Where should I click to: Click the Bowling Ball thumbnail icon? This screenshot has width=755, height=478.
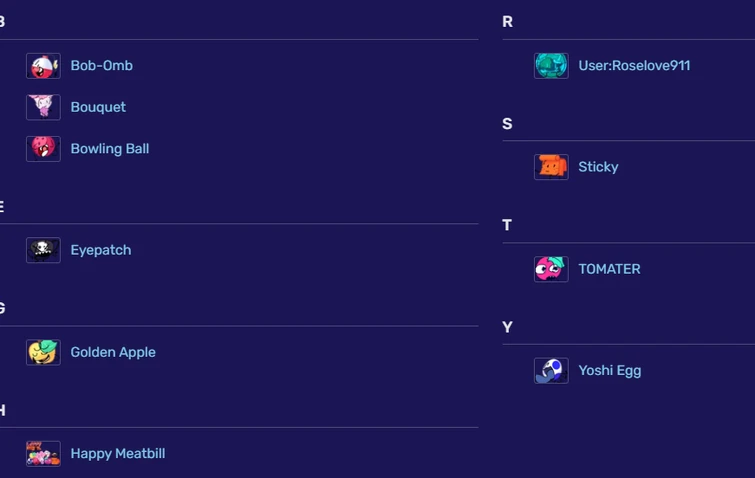point(43,149)
